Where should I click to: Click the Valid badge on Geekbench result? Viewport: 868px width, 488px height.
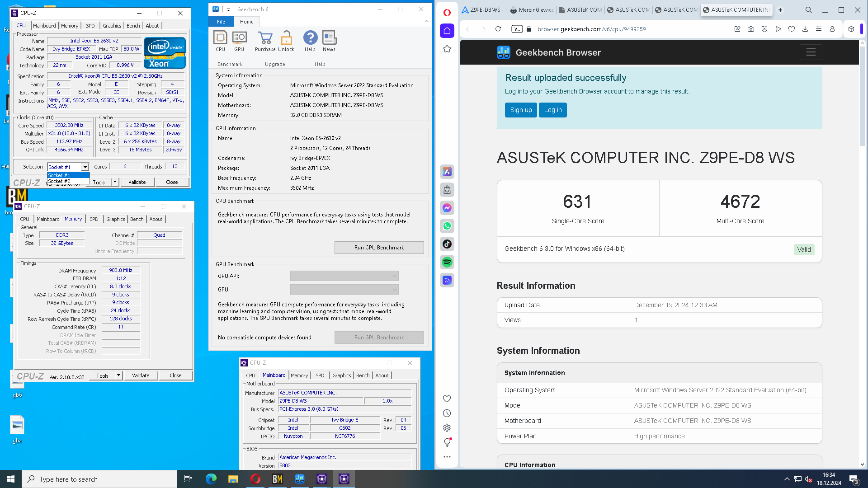[x=804, y=249]
